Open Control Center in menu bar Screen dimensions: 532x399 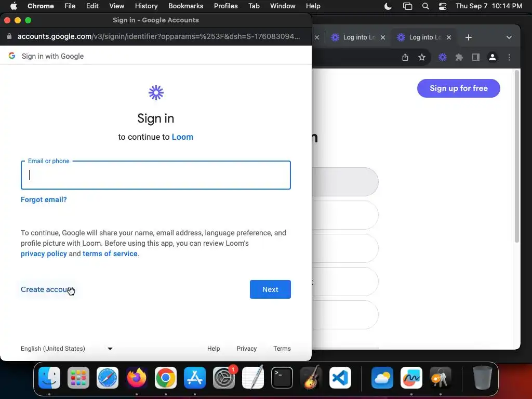(x=443, y=6)
